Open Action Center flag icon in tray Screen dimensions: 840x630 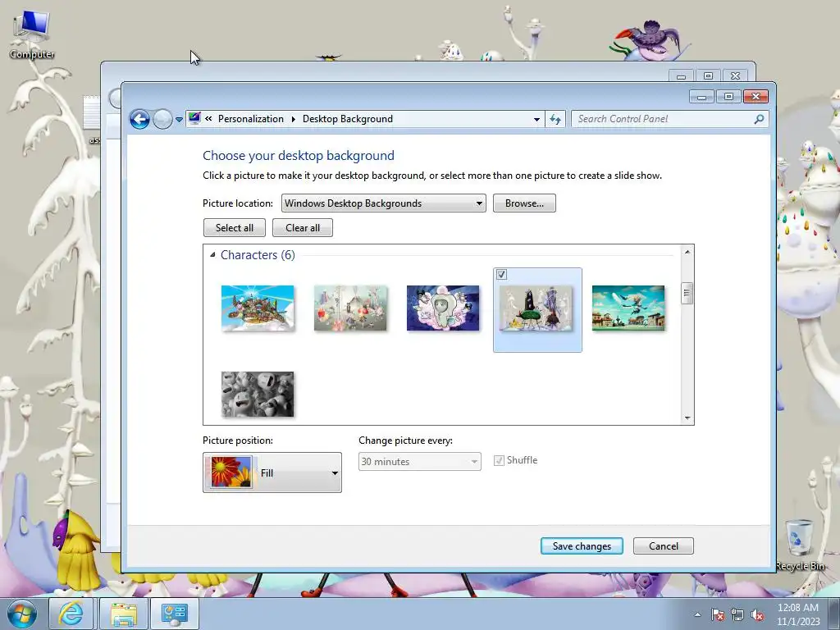[x=717, y=614]
